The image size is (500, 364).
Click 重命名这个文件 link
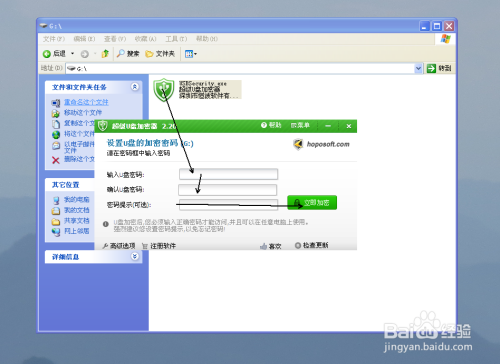click(86, 102)
